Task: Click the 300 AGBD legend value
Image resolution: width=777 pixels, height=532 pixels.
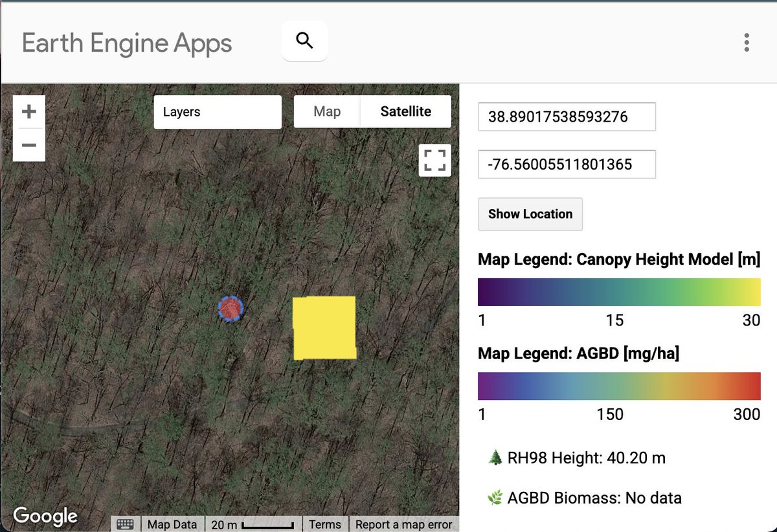Action: 747,414
